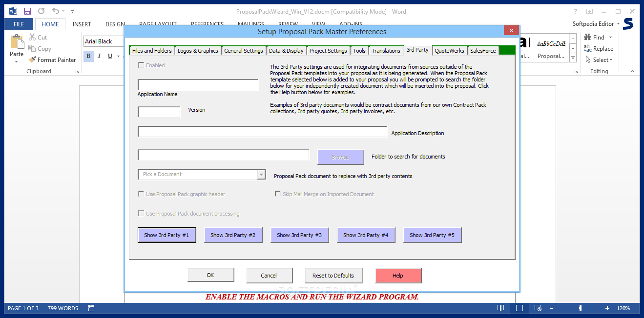Viewport: 644px width, 318px height.
Task: Collapse the ribbon with the chevron
Action: pyautogui.click(x=632, y=71)
